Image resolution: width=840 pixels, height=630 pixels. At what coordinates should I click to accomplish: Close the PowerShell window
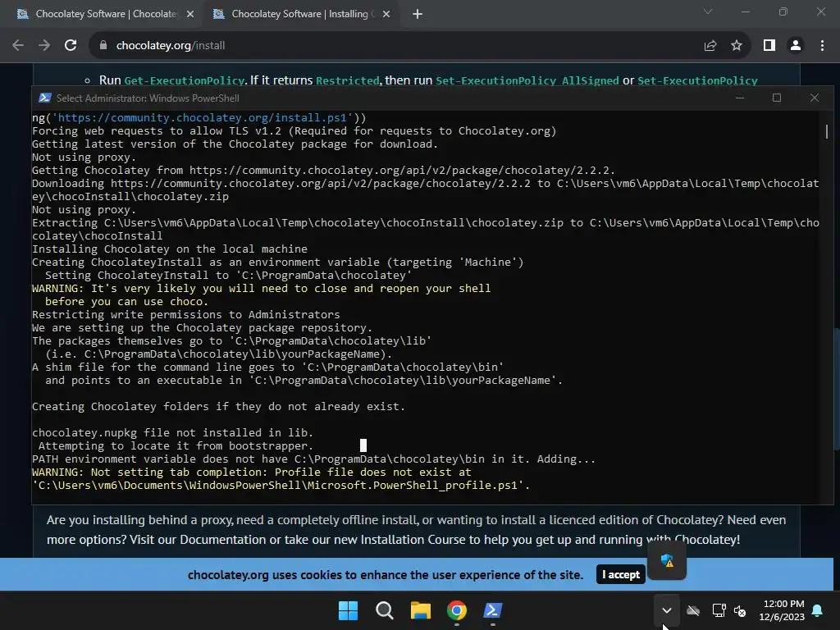click(x=815, y=98)
